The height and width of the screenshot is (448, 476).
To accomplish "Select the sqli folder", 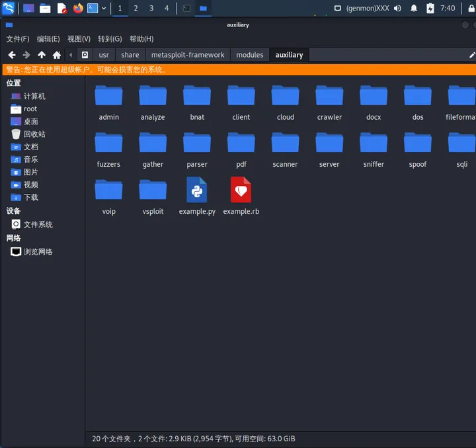I will (x=461, y=150).
